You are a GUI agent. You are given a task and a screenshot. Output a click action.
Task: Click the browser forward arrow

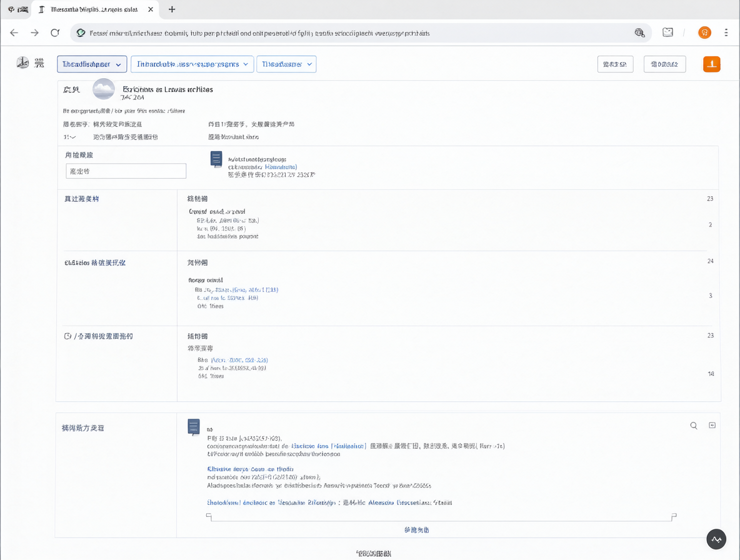pos(34,32)
